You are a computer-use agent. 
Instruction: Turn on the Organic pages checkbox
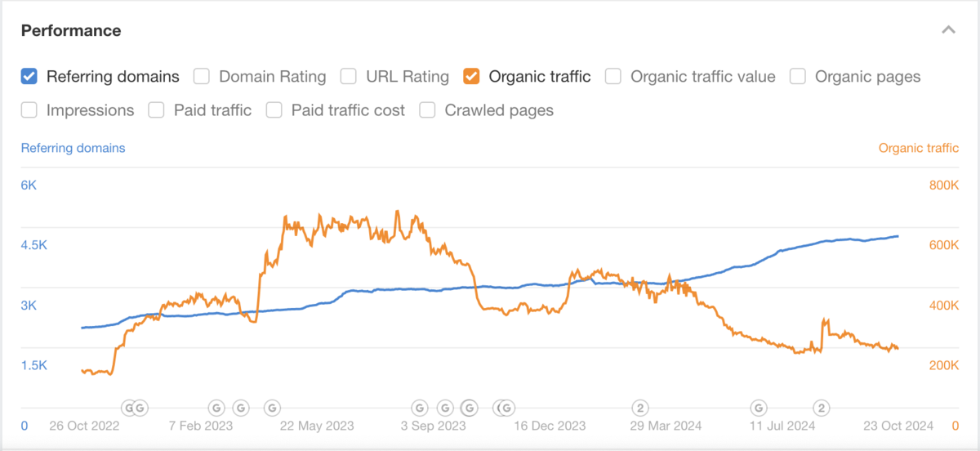coord(798,77)
